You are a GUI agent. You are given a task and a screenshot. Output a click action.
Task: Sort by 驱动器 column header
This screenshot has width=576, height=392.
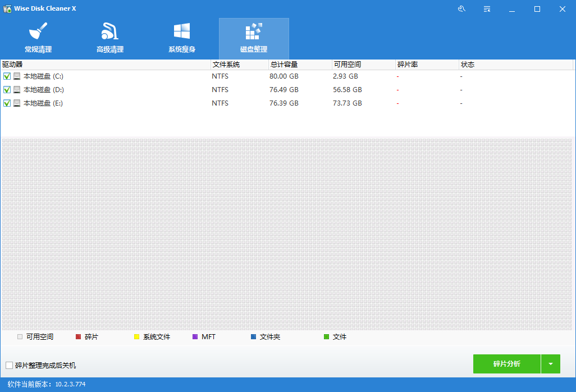point(12,65)
